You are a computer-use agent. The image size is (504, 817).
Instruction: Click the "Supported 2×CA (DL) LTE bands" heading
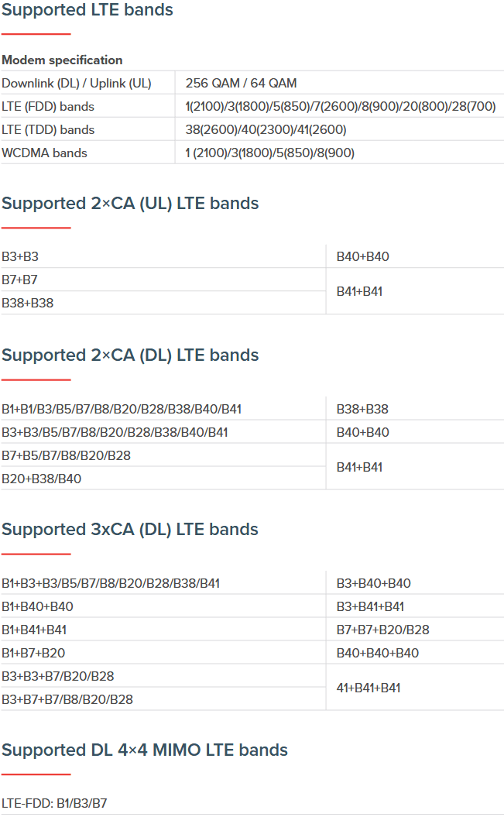(130, 355)
